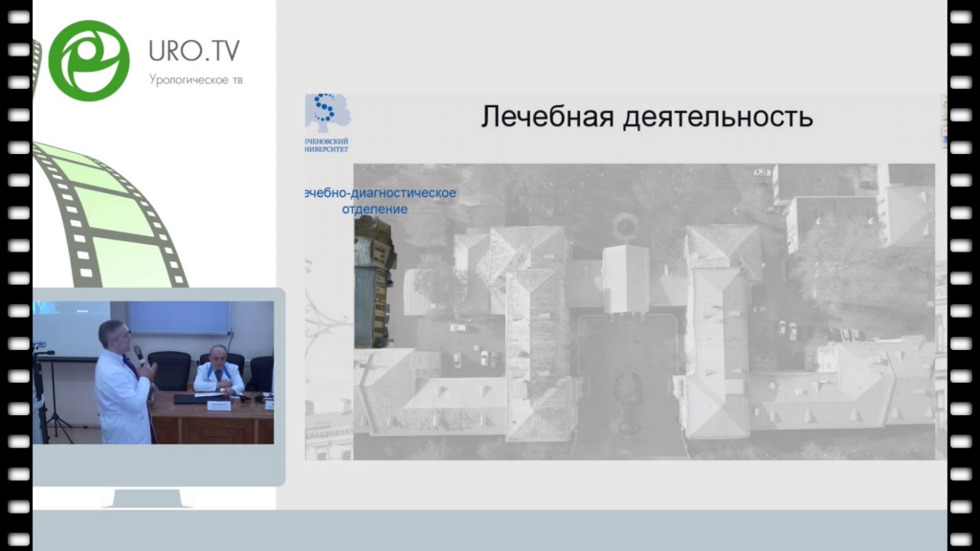Image resolution: width=980 pixels, height=551 pixels.
Task: Click the "Сеченовский университет" caption under the logo
Action: [x=325, y=145]
